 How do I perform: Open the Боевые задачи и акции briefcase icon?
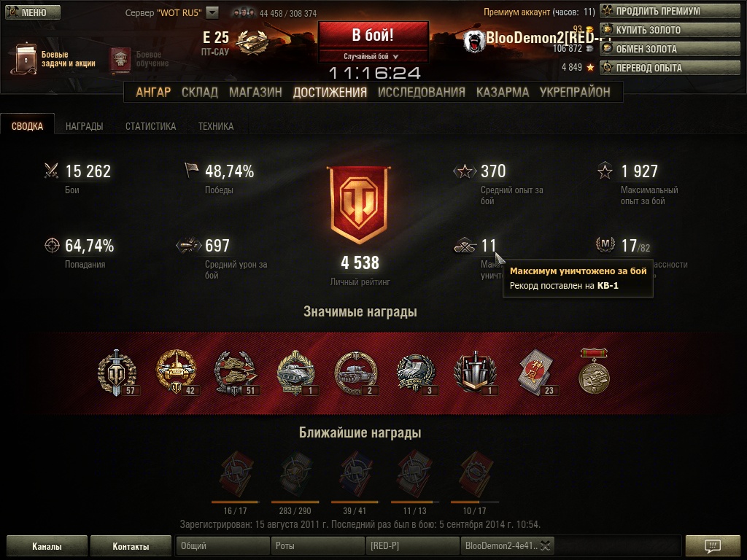(x=24, y=58)
